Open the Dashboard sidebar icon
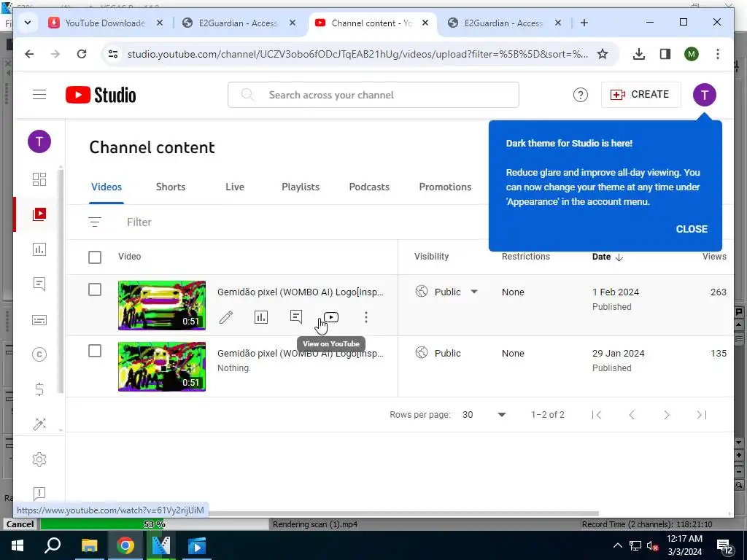Image resolution: width=747 pixels, height=560 pixels. tap(39, 179)
